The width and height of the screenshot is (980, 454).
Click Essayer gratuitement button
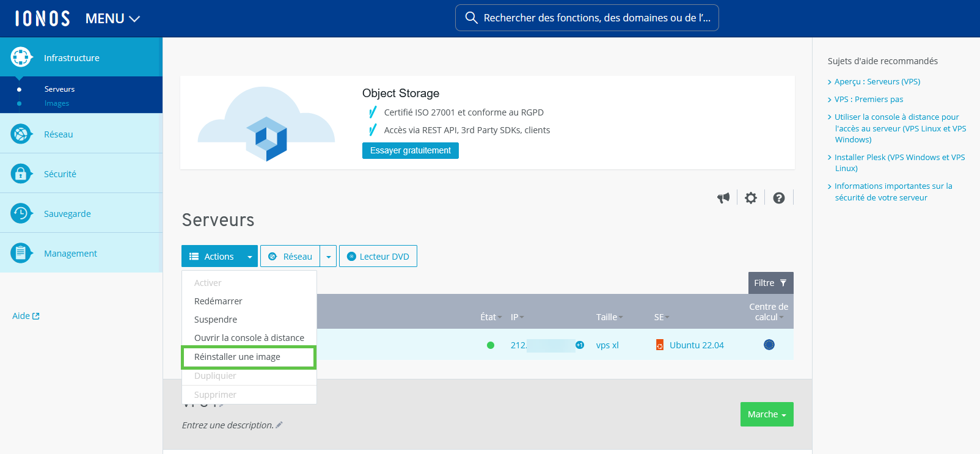click(x=410, y=150)
